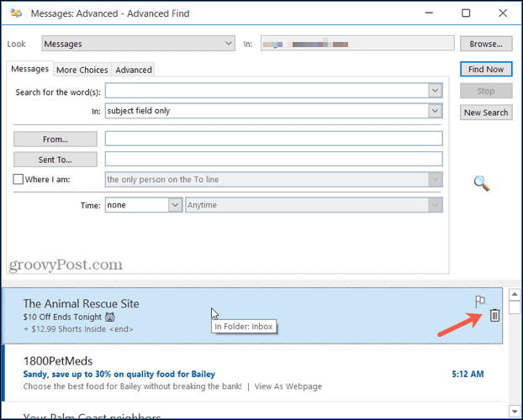The image size is (523, 420).
Task: Click the Stop button
Action: 486,91
